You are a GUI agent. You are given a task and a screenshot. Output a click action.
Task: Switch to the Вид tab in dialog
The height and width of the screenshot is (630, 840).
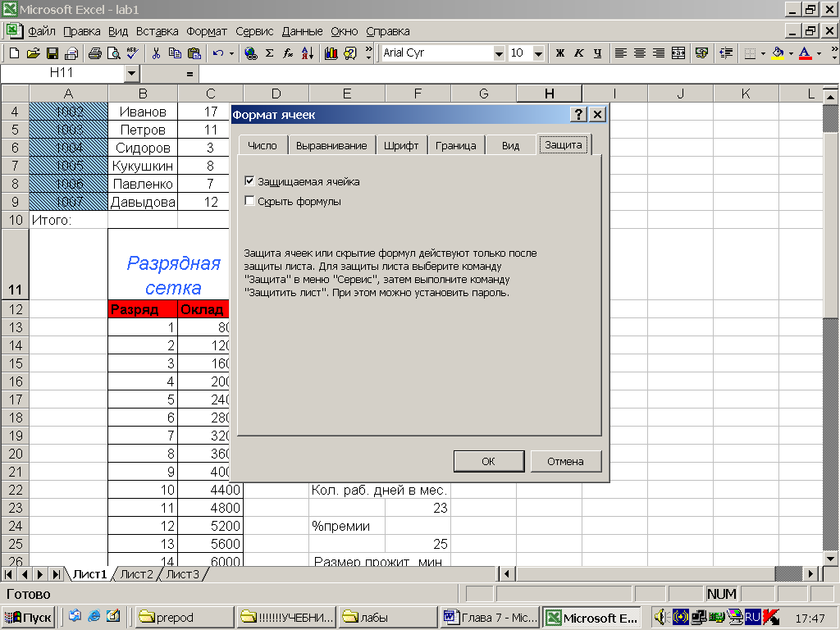510,145
